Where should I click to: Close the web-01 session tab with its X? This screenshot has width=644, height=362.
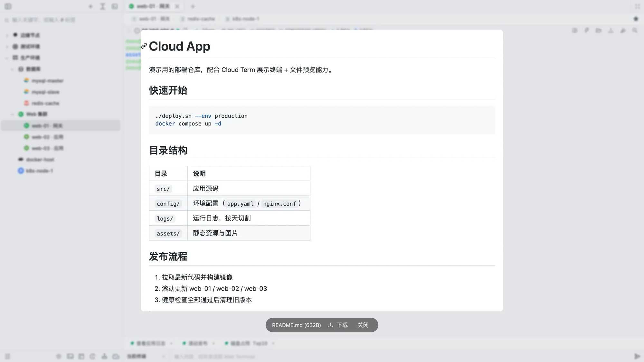pos(177,6)
